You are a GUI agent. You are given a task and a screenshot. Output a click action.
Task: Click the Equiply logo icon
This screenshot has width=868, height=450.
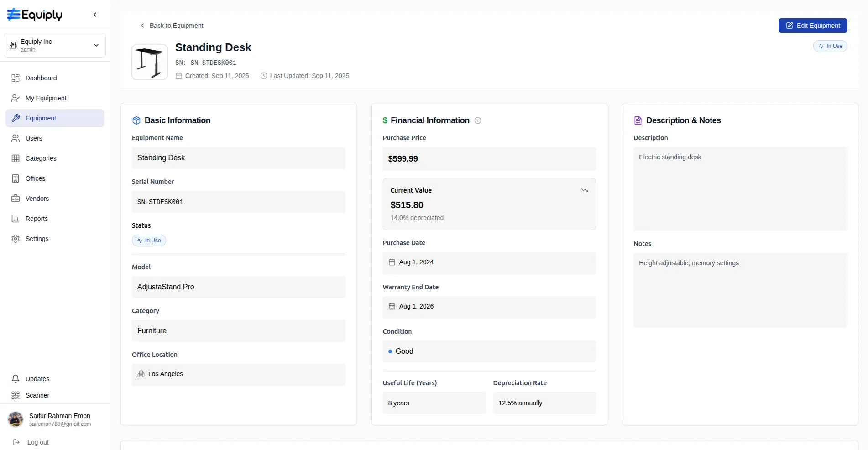(14, 15)
